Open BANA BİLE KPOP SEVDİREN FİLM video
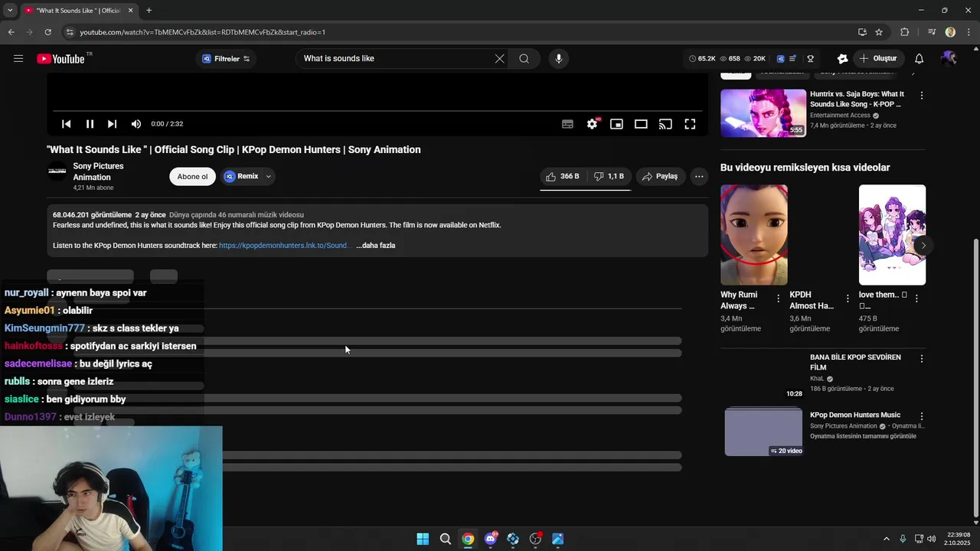 click(855, 362)
